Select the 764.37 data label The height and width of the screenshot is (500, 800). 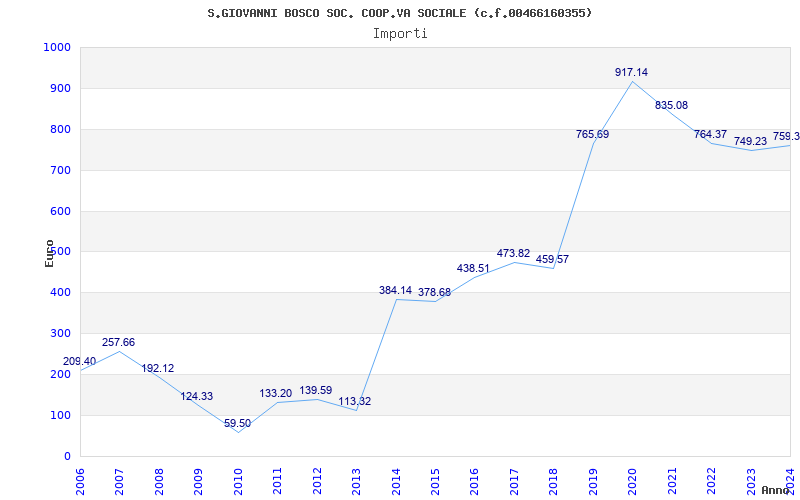tap(710, 135)
